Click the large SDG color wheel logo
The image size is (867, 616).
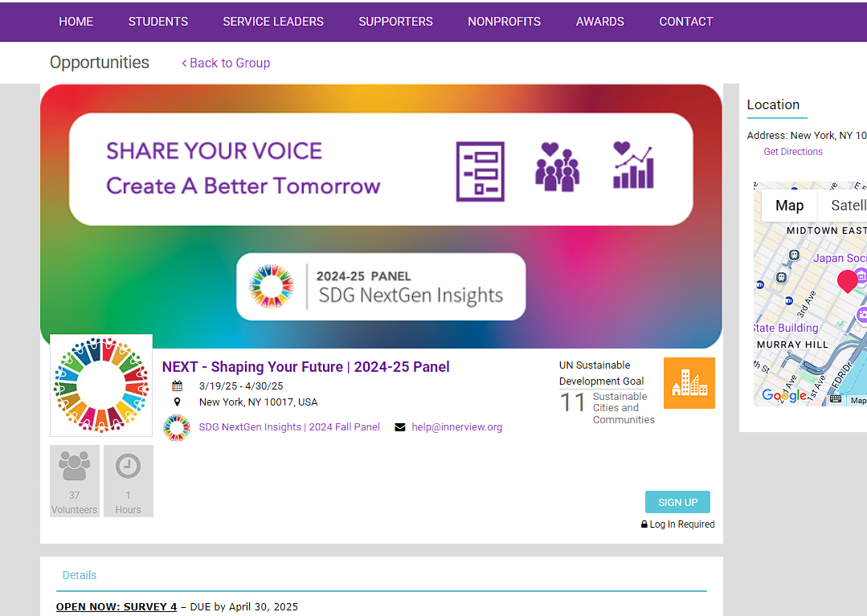(x=101, y=385)
